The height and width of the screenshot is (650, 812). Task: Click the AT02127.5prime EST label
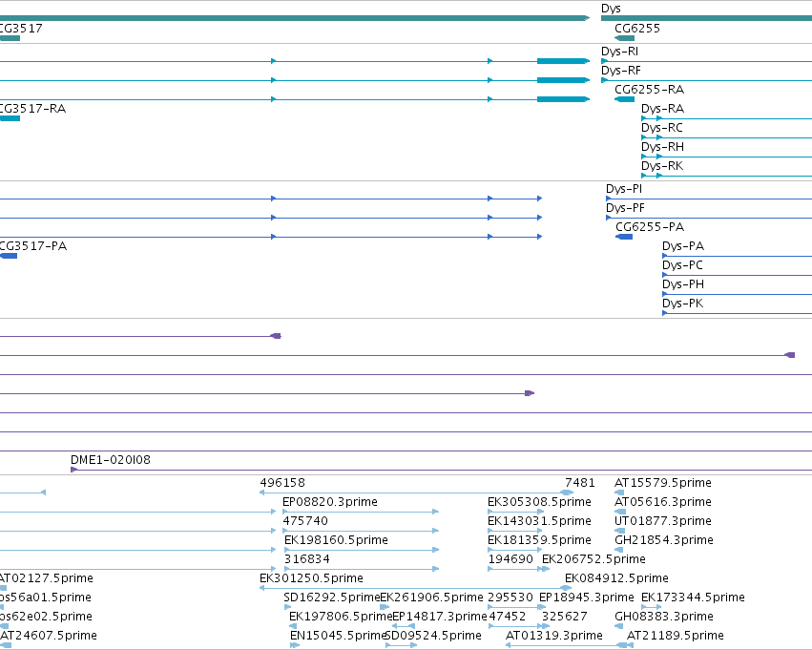click(x=46, y=578)
